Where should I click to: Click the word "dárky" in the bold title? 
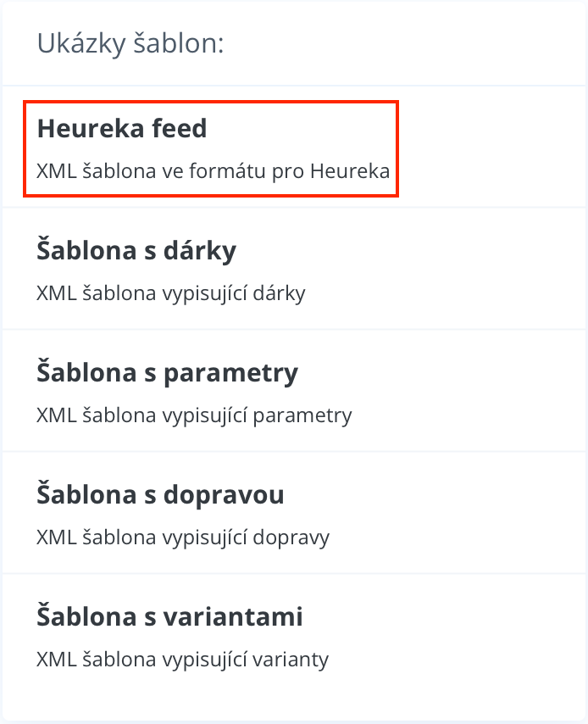coord(202,251)
